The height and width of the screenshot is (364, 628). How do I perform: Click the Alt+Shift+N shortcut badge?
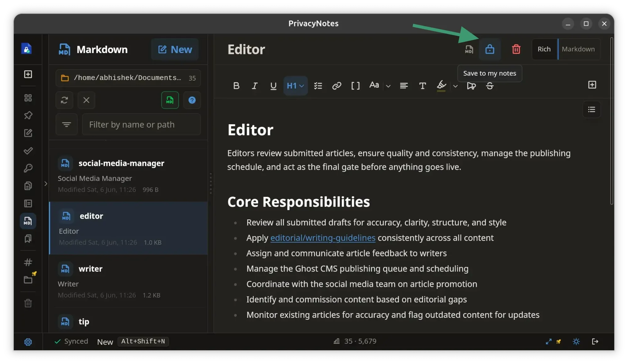click(143, 341)
